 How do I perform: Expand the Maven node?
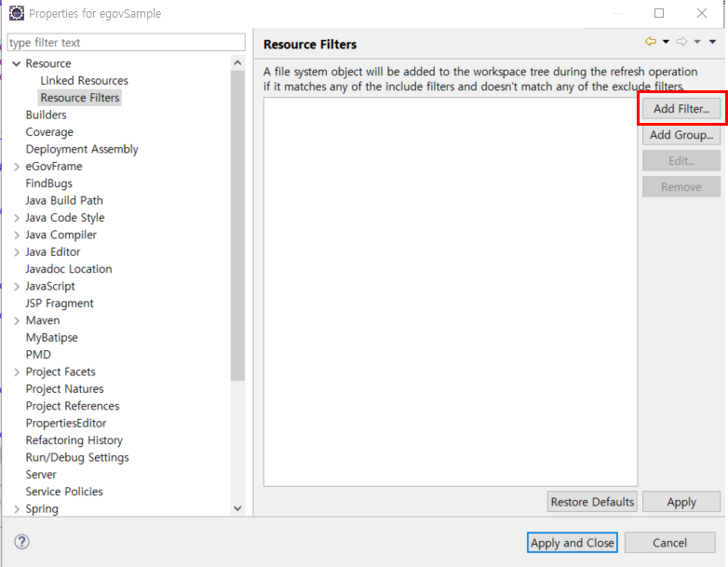click(x=17, y=320)
